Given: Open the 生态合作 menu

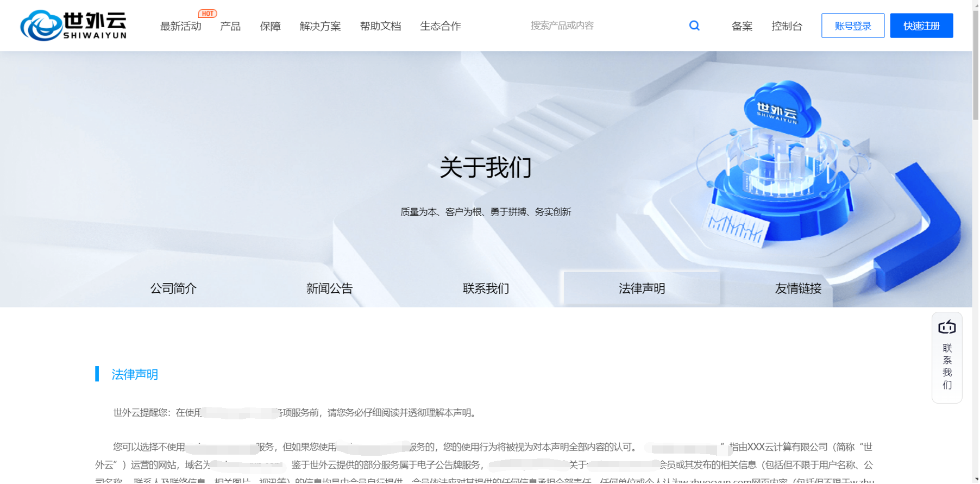Looking at the screenshot, I should [x=441, y=26].
